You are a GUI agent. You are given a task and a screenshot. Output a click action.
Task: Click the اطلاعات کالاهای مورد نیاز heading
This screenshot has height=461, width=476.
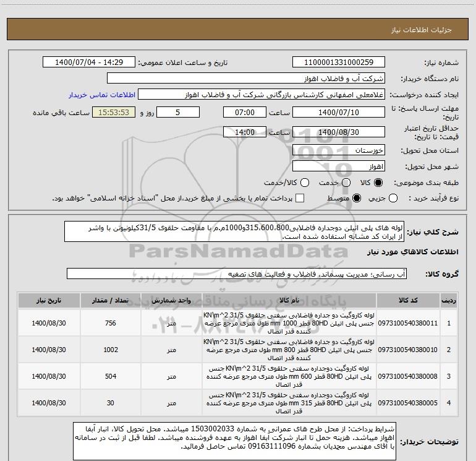(413, 252)
